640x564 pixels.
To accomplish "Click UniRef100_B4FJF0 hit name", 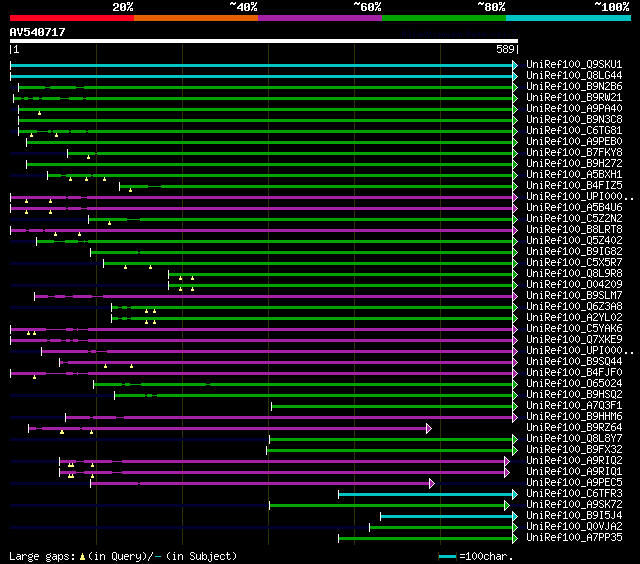I will click(x=574, y=373).
